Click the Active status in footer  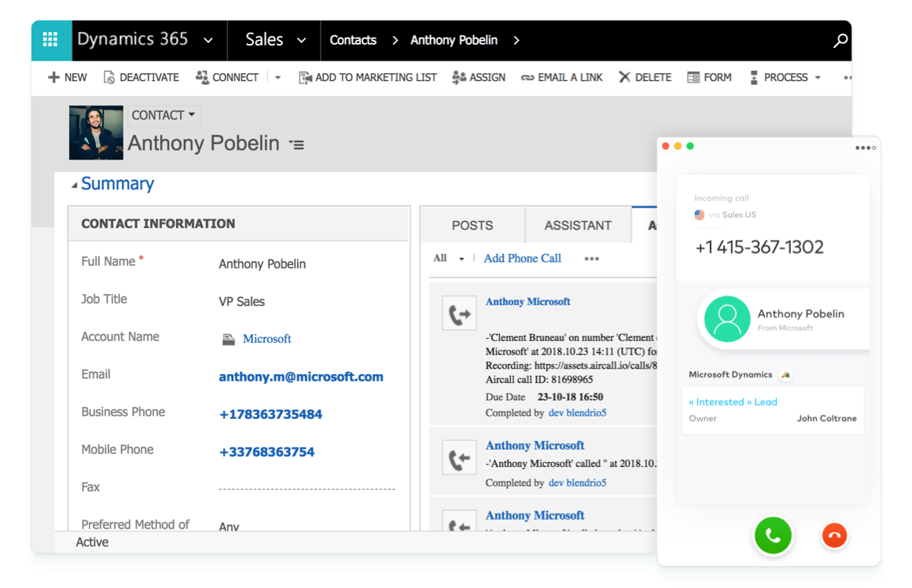point(92,542)
